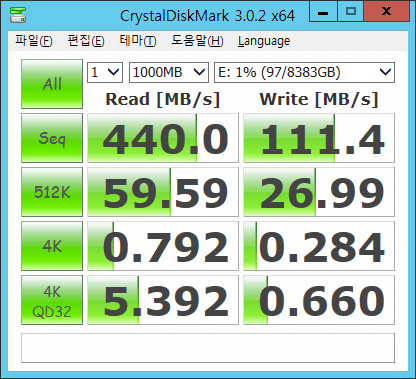Open the drive selector showing E: 1%
The image size is (416, 379).
[x=304, y=72]
